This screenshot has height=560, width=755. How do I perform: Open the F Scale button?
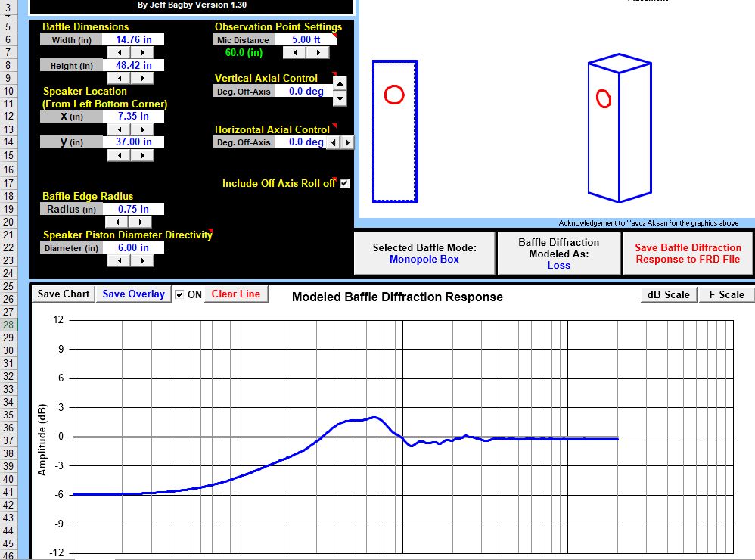coord(726,294)
